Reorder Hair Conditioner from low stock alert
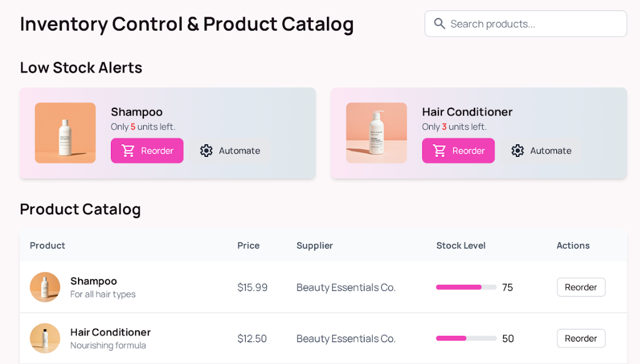The image size is (640, 364). pos(459,151)
